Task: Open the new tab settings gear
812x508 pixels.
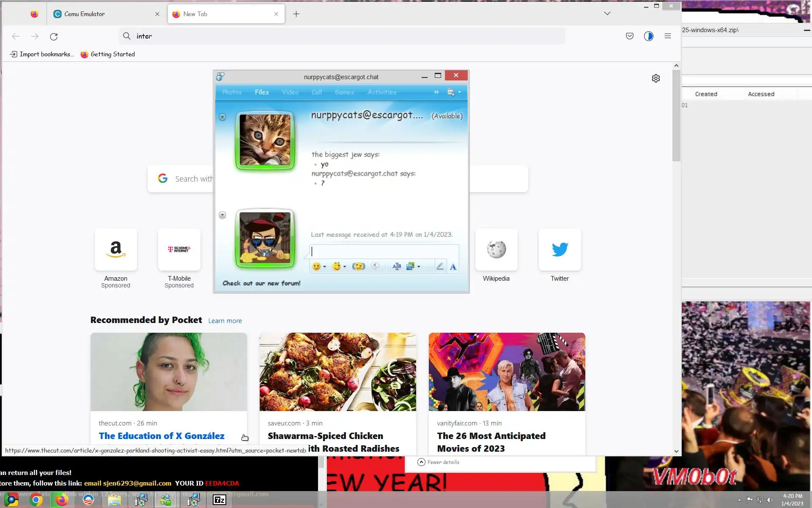Action: [x=656, y=78]
